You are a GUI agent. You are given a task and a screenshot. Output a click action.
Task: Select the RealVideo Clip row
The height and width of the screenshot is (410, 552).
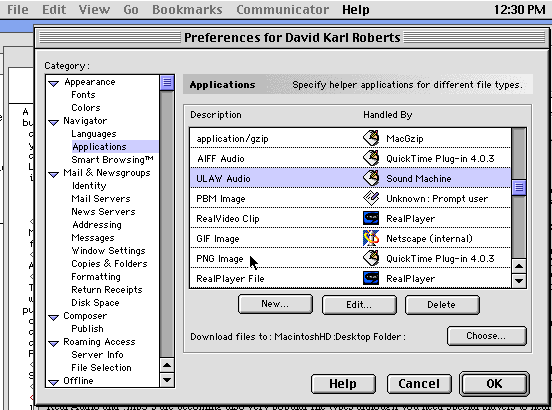(350, 218)
